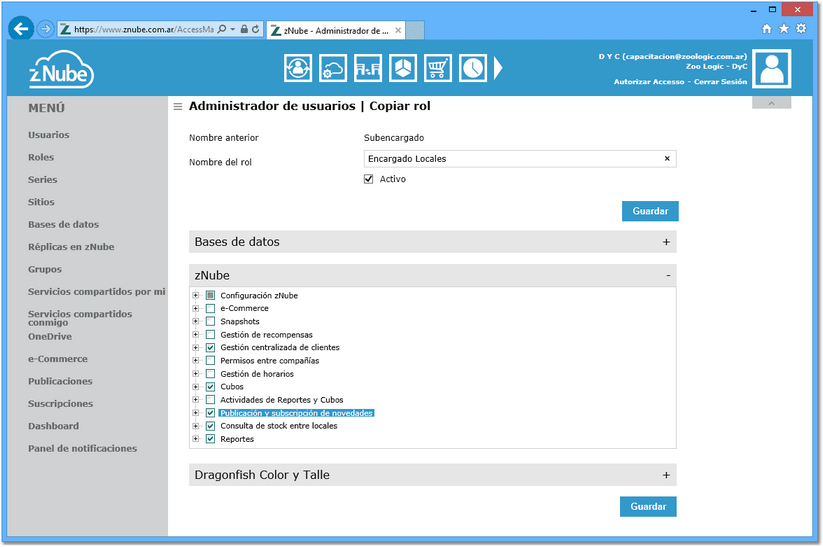Check the Snapshots permission checkbox

pyautogui.click(x=210, y=321)
